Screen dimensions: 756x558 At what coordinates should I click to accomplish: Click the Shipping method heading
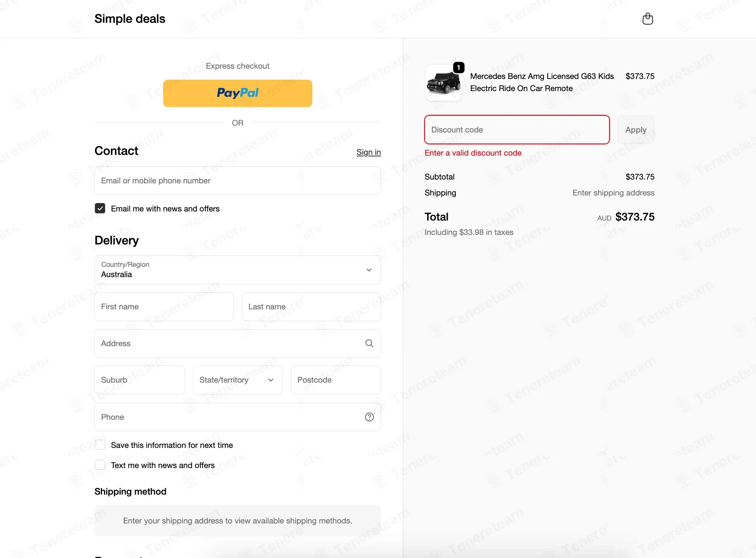pyautogui.click(x=131, y=492)
